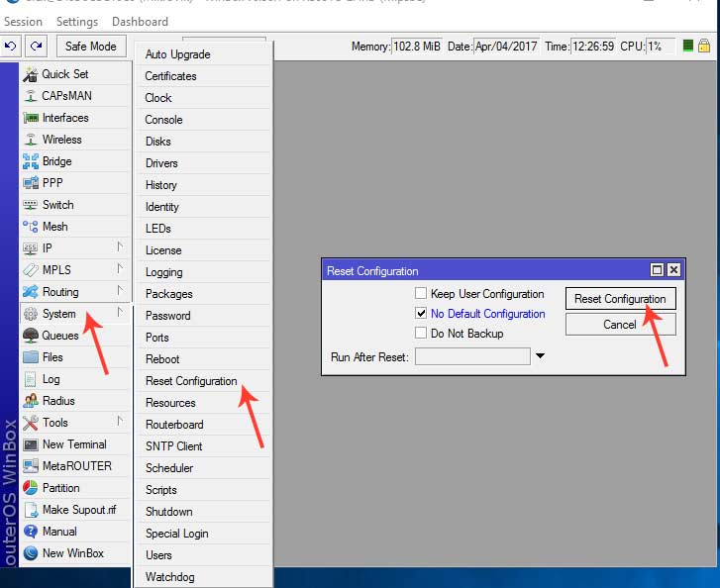Select Shutdown submenu entry

click(203, 512)
